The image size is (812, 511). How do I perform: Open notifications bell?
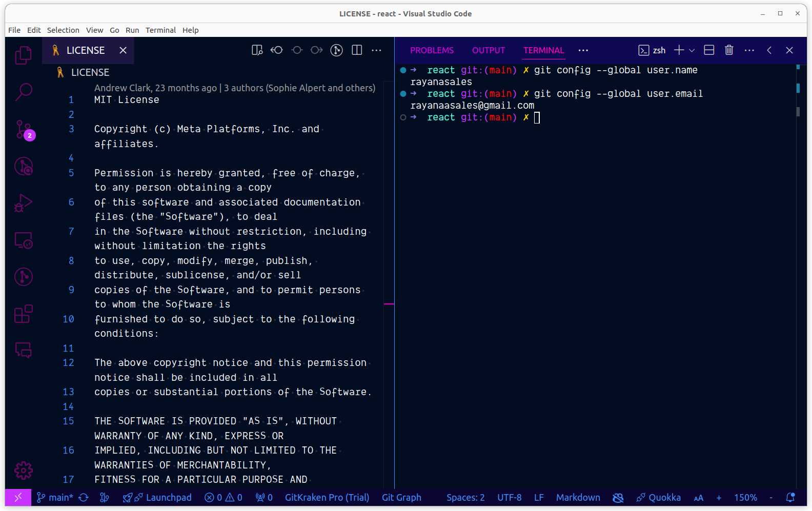(x=790, y=497)
